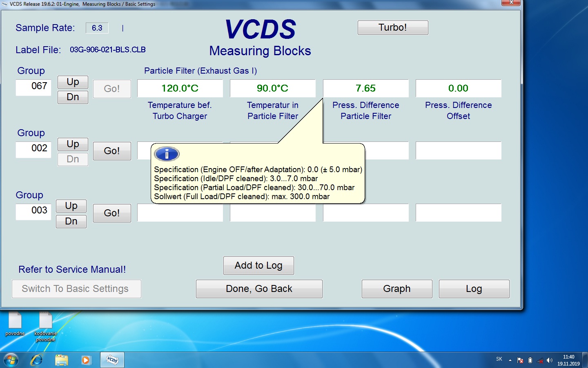Viewport: 588px width, 368px height.
Task: Click the Add to Log button
Action: 258,265
